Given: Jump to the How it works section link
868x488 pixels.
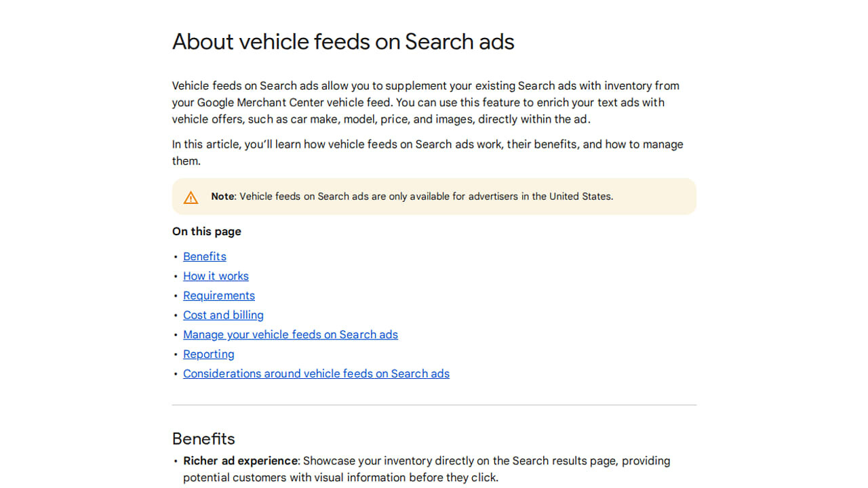Looking at the screenshot, I should (x=216, y=276).
